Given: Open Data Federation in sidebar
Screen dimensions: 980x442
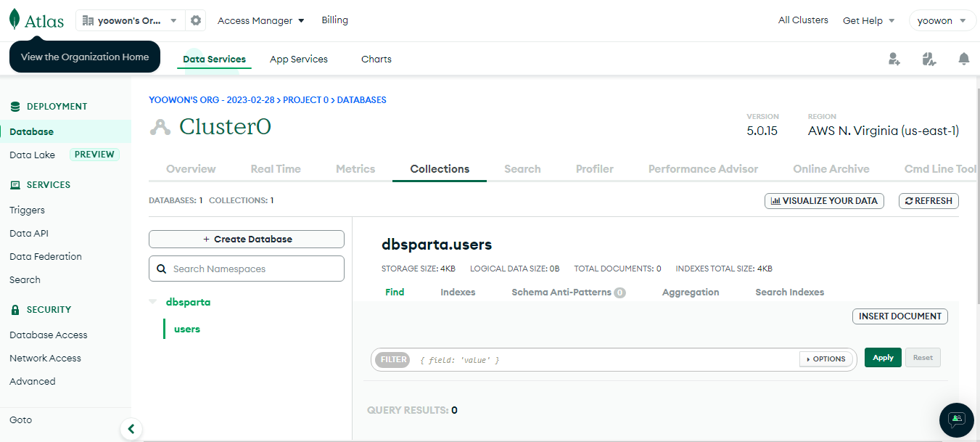Looking at the screenshot, I should click(46, 257).
